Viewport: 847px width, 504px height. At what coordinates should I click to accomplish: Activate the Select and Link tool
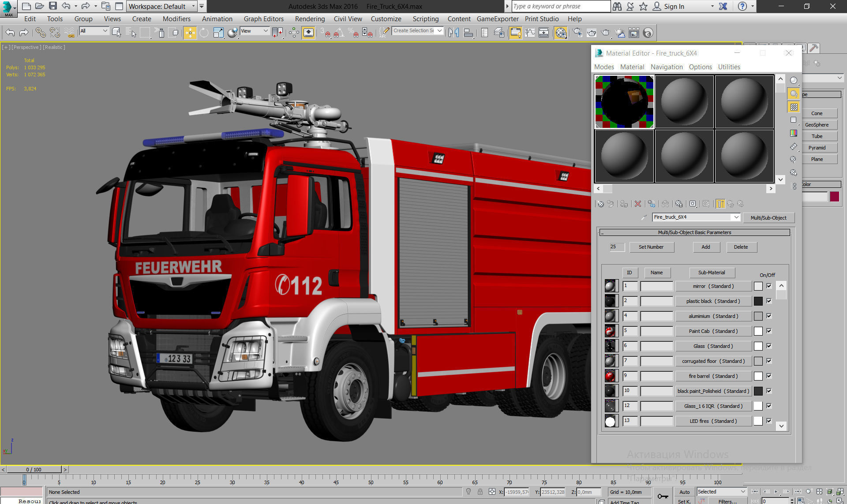[x=40, y=33]
